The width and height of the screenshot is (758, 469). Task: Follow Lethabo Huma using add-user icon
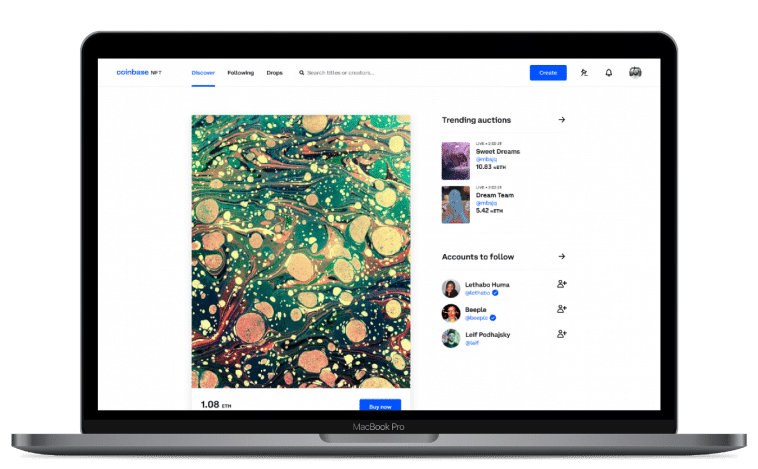[562, 284]
